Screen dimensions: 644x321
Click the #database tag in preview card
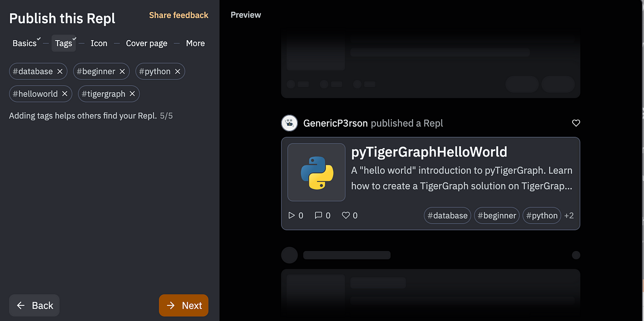pos(447,215)
